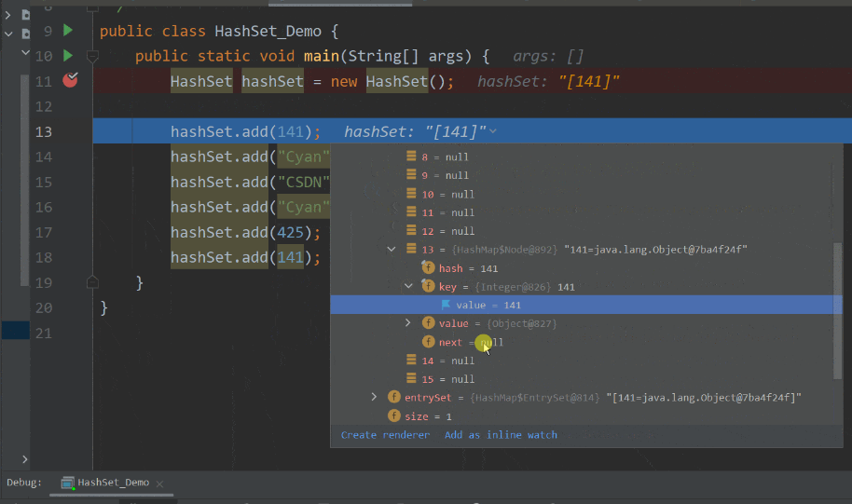Image resolution: width=852 pixels, height=504 pixels.
Task: Click the "CSDN" string on line 15
Action: point(304,182)
